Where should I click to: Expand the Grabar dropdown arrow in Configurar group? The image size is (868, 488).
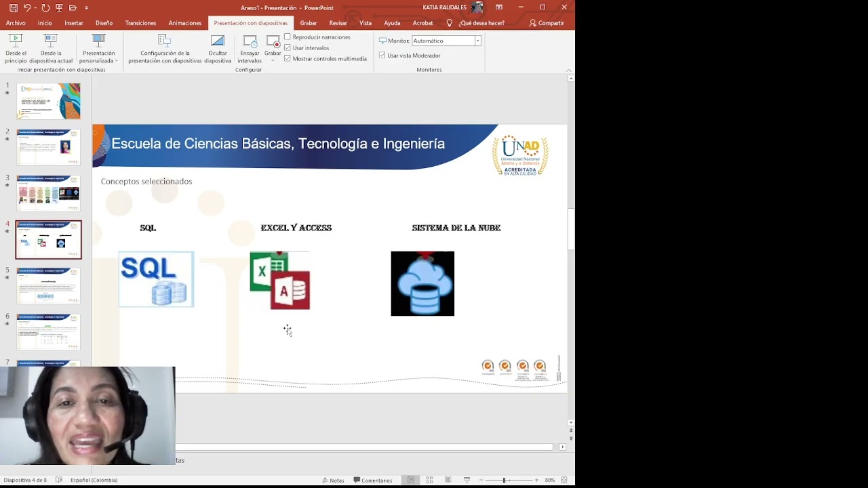click(273, 60)
